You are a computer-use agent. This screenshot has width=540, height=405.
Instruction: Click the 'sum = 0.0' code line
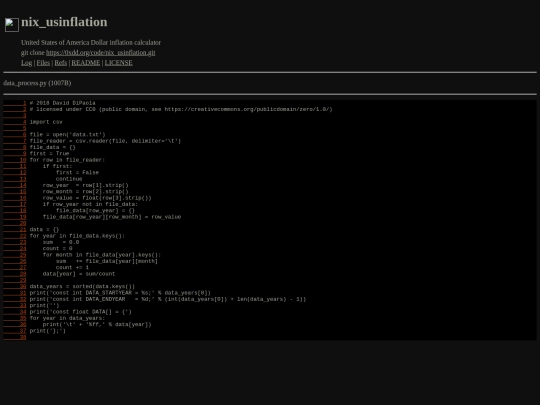(61, 242)
